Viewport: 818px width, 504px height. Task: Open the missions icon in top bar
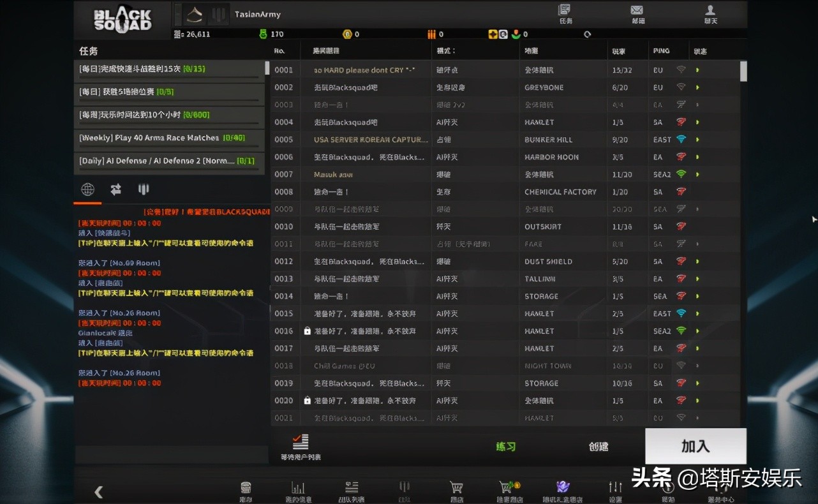[x=565, y=11]
